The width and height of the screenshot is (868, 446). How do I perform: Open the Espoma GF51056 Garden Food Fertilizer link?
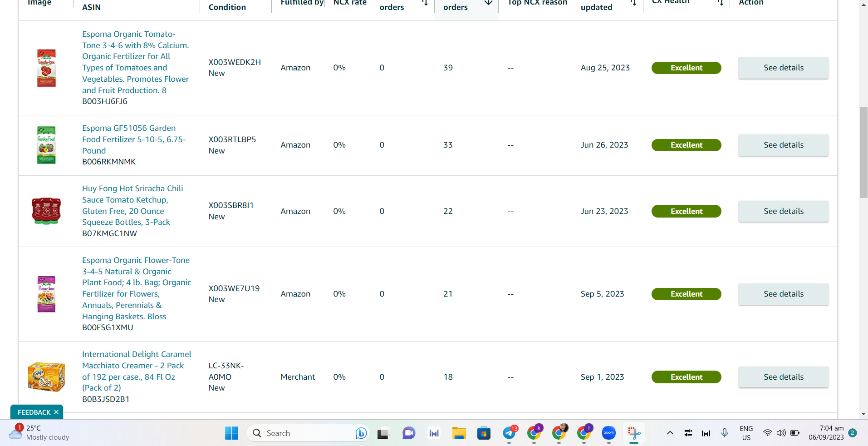pyautogui.click(x=134, y=139)
